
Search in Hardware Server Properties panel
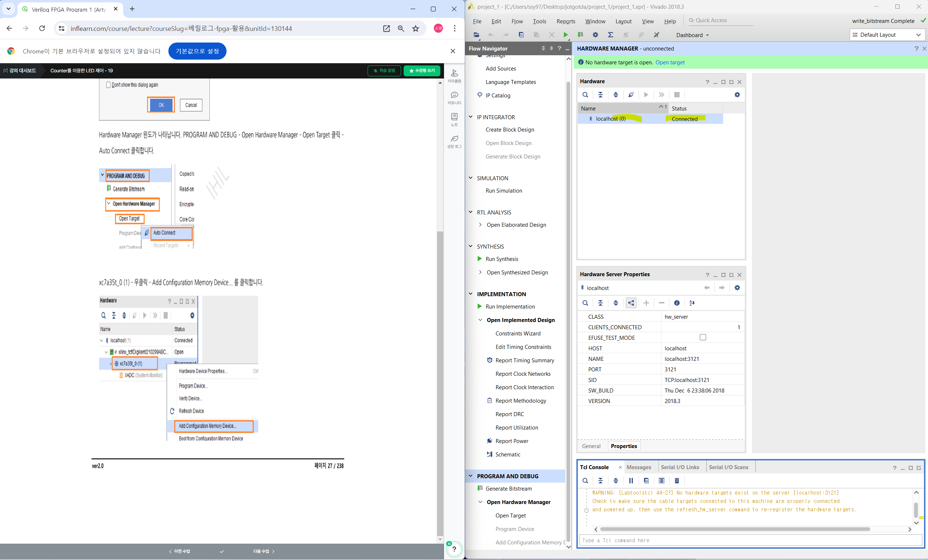(x=585, y=303)
